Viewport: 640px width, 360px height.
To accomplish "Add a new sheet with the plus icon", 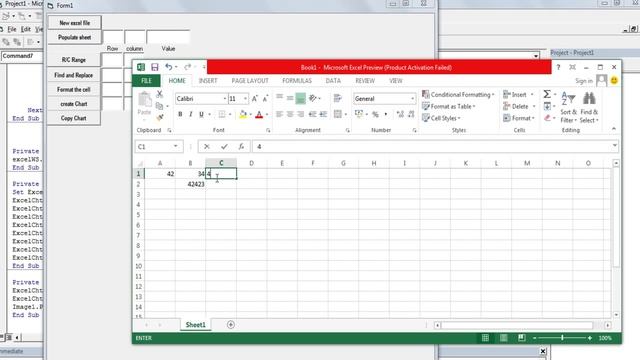I will click(231, 325).
